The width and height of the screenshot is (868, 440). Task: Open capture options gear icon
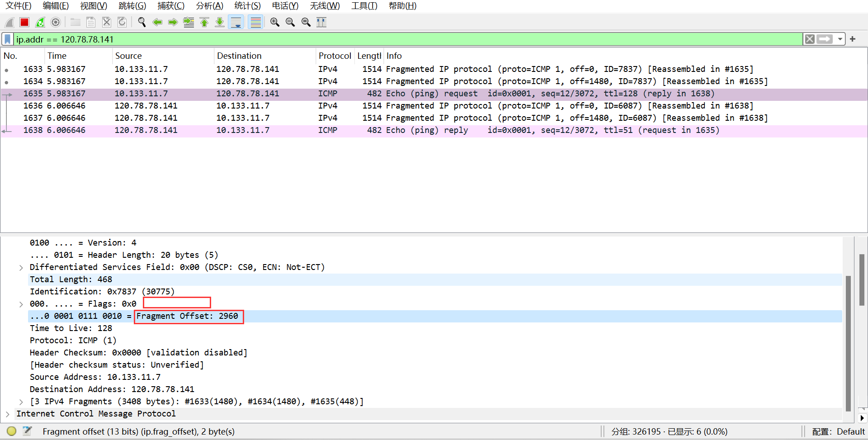[x=56, y=22]
